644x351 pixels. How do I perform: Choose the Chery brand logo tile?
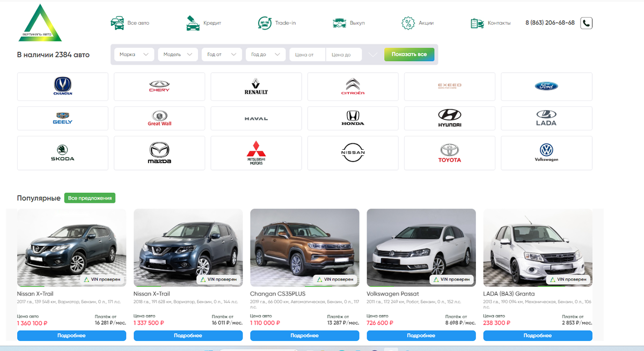pos(159,86)
